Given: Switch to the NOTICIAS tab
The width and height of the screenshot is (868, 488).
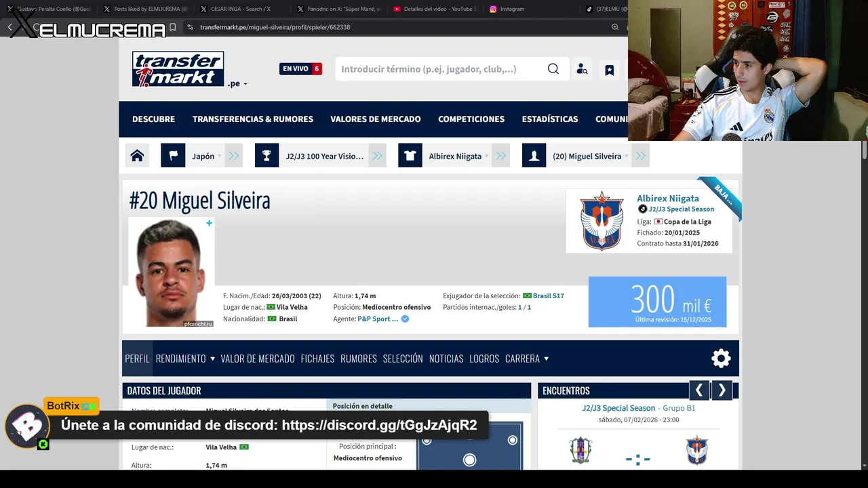Looking at the screenshot, I should (x=446, y=359).
